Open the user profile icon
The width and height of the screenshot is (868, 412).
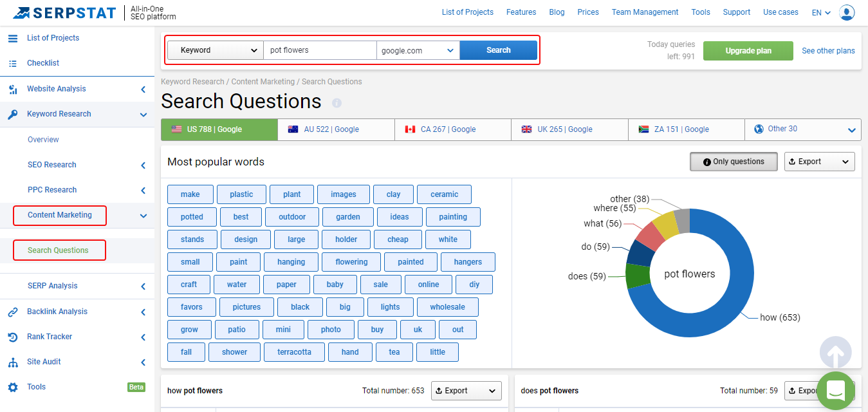[847, 12]
